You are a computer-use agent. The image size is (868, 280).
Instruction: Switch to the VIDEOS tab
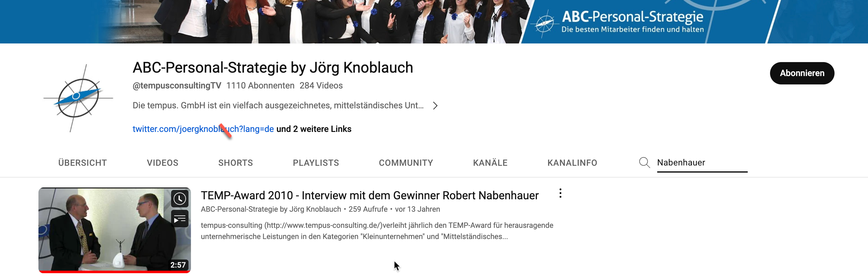click(162, 163)
